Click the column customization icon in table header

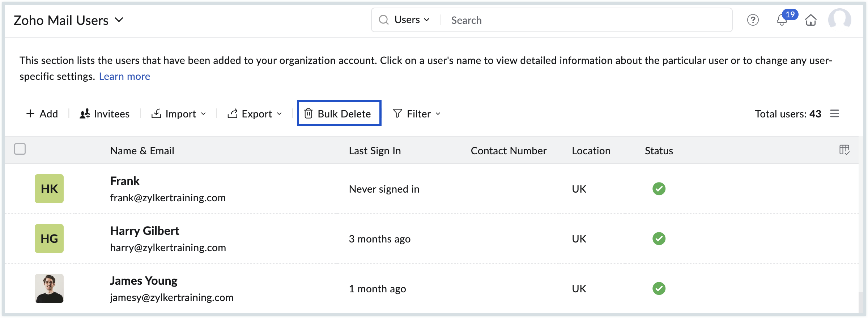pos(844,150)
